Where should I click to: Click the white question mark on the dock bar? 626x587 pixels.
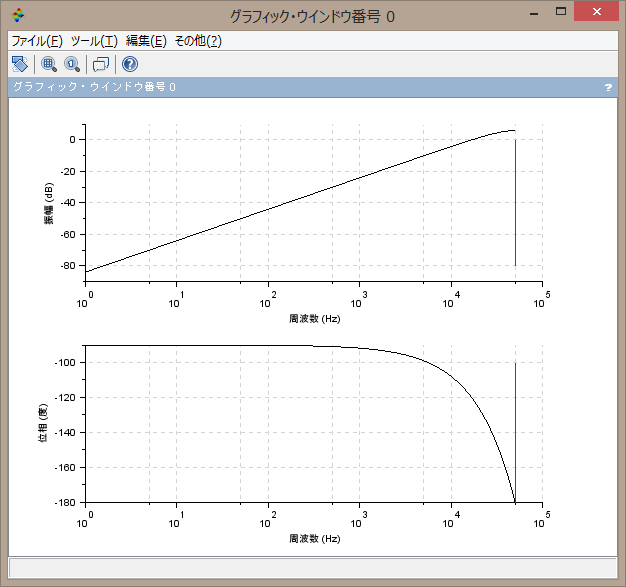coord(608,88)
